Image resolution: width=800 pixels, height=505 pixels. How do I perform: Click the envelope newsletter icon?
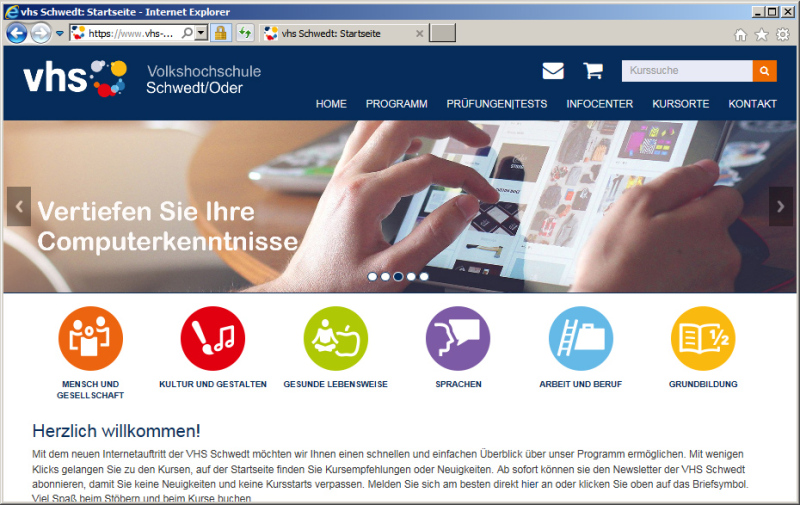tap(553, 71)
